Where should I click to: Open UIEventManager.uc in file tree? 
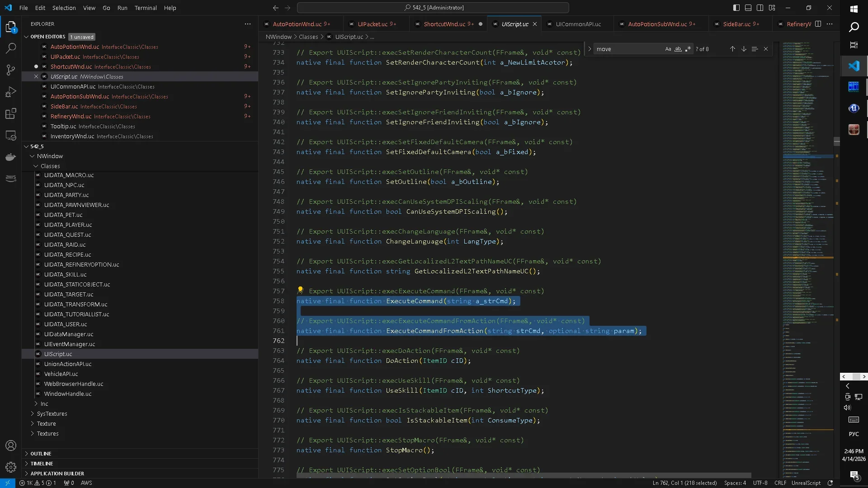tap(70, 344)
